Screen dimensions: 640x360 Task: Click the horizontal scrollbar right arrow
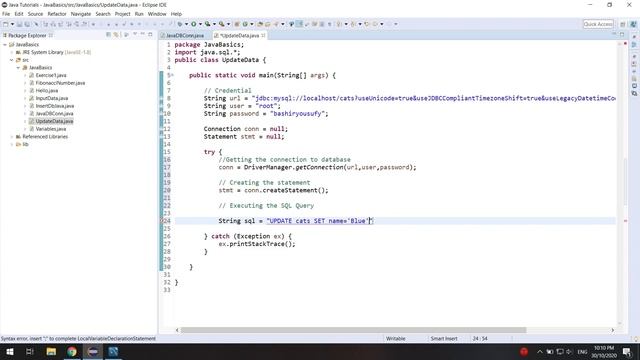tap(612, 330)
